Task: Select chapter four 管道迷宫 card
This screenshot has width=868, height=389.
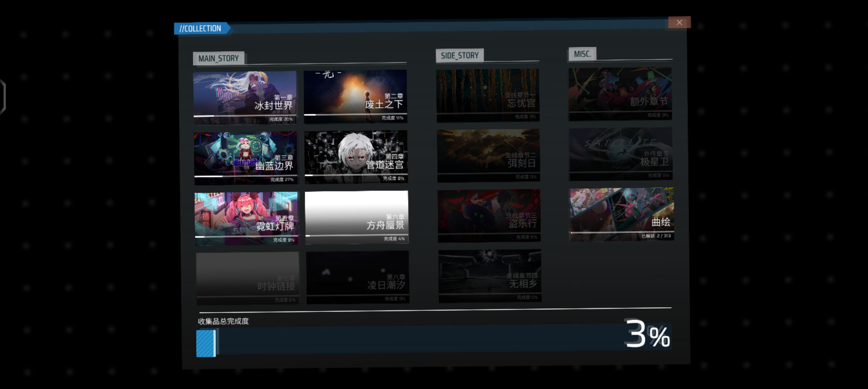Action: click(x=356, y=157)
